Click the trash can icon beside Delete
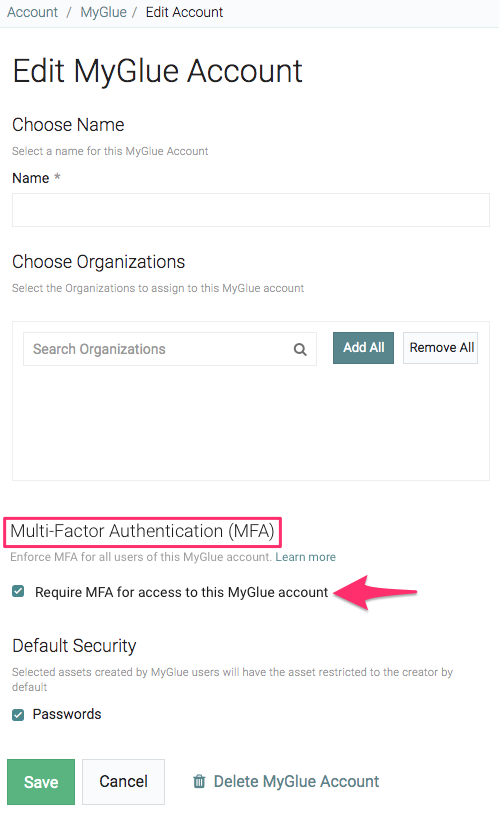499x813 pixels. point(199,781)
